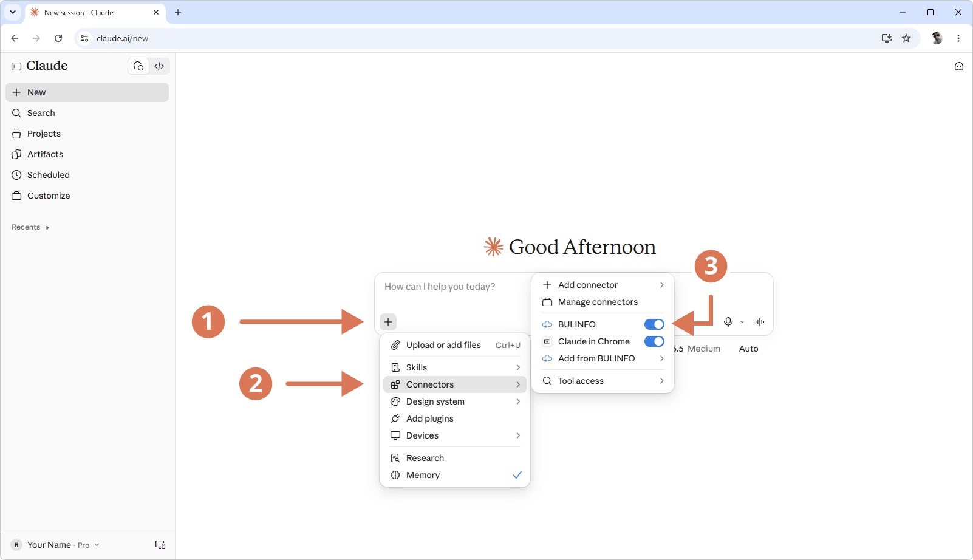Open Scheduled tasks
The height and width of the screenshot is (560, 973).
coord(87,175)
